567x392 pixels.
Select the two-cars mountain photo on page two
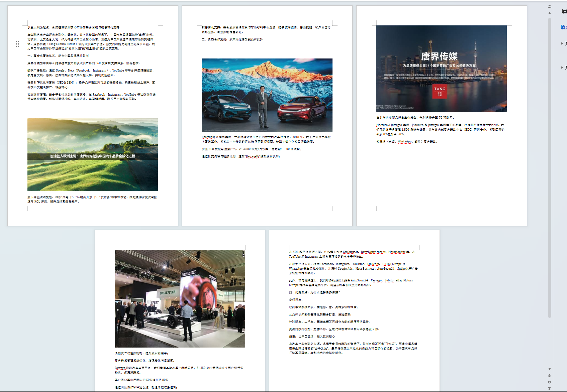click(267, 95)
